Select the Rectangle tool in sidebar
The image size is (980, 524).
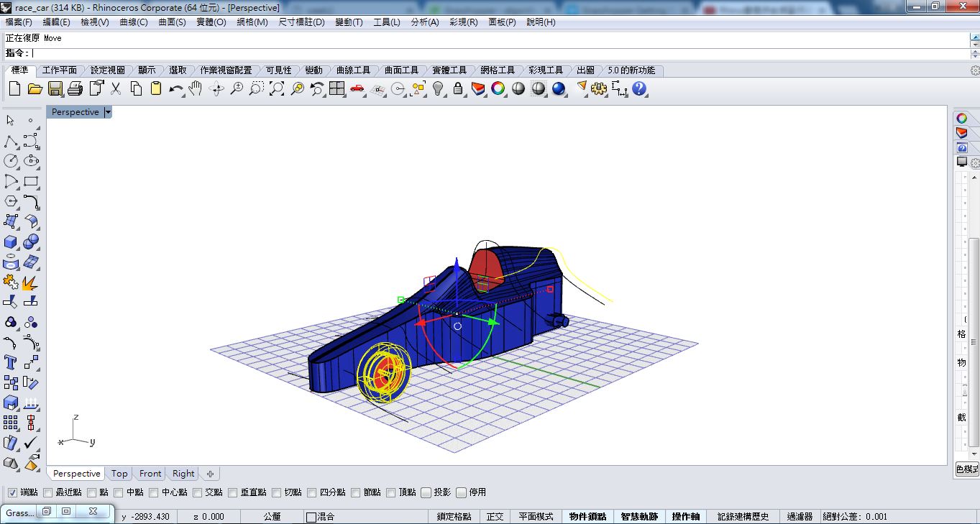click(31, 181)
